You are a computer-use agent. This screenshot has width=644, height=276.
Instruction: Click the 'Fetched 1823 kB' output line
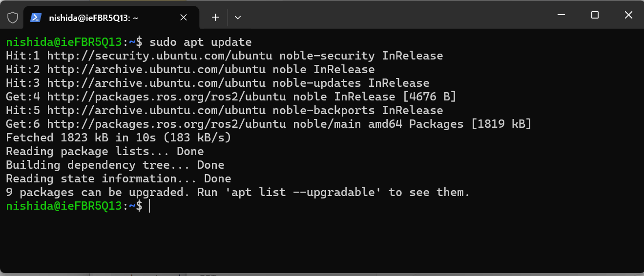[x=118, y=138]
